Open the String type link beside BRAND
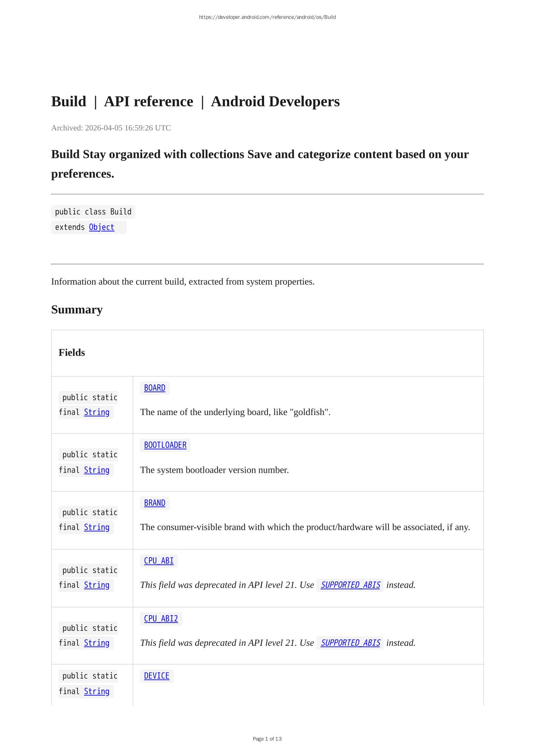The height and width of the screenshot is (756, 535). (96, 527)
